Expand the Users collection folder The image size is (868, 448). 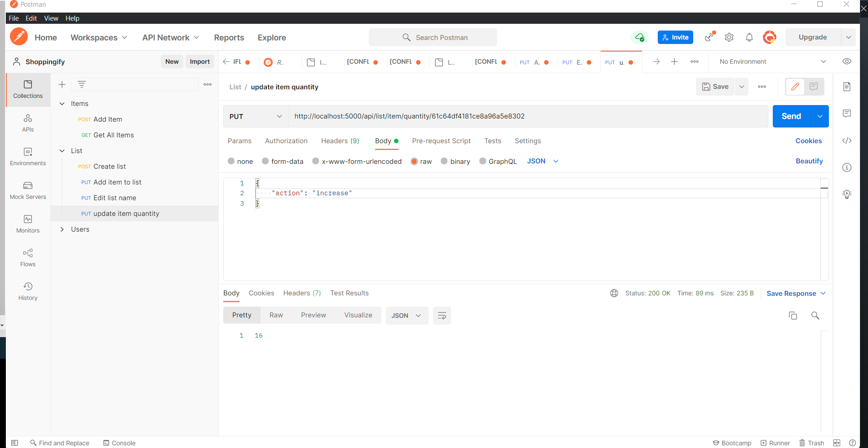tap(62, 229)
